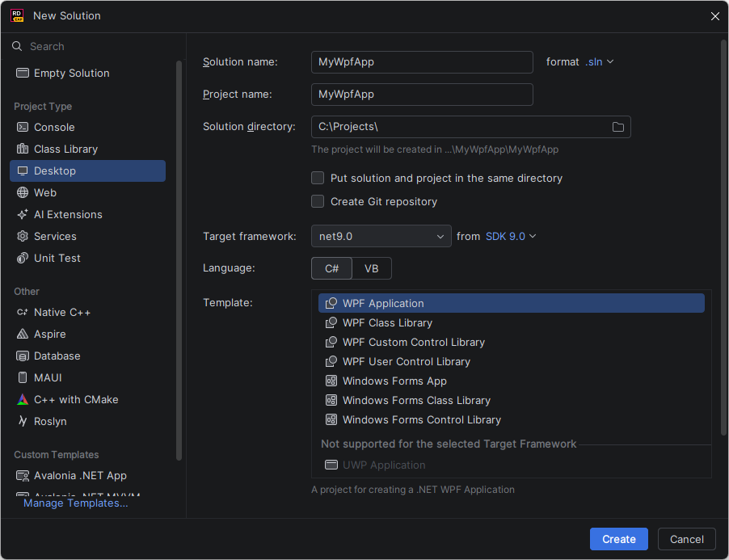The image size is (729, 560).
Task: Open the Target framework dropdown
Action: click(440, 236)
